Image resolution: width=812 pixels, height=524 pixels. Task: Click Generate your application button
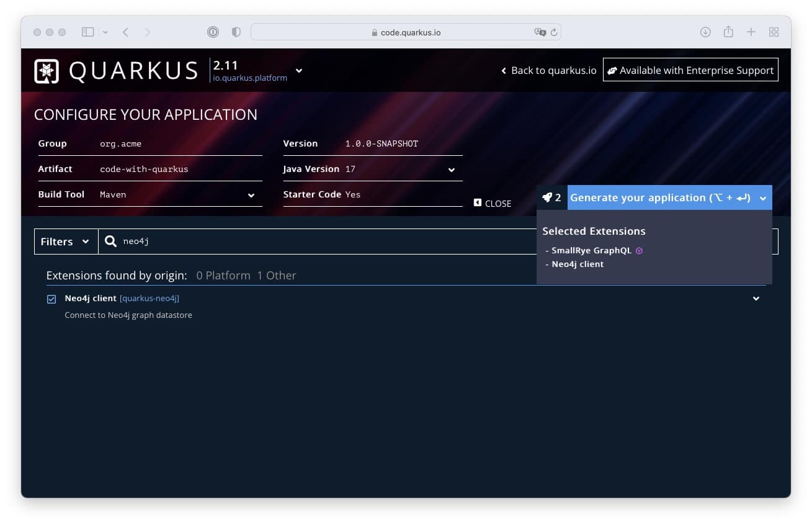tap(660, 197)
